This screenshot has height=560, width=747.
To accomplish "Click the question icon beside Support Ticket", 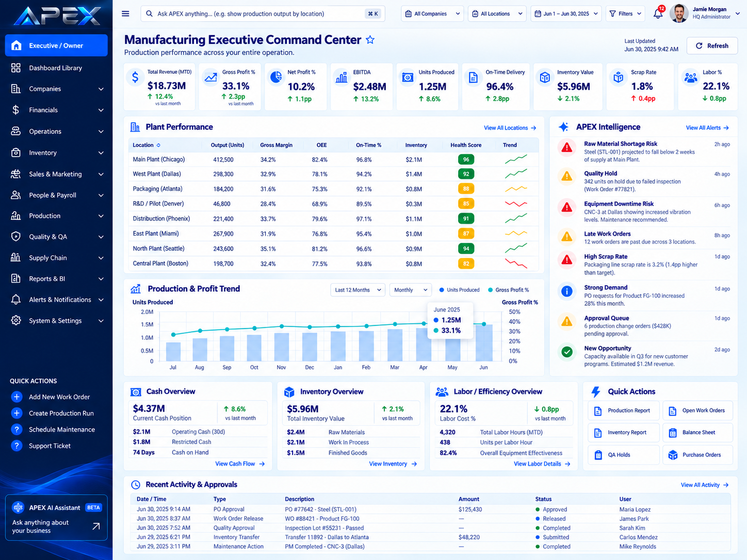I will pyautogui.click(x=17, y=446).
